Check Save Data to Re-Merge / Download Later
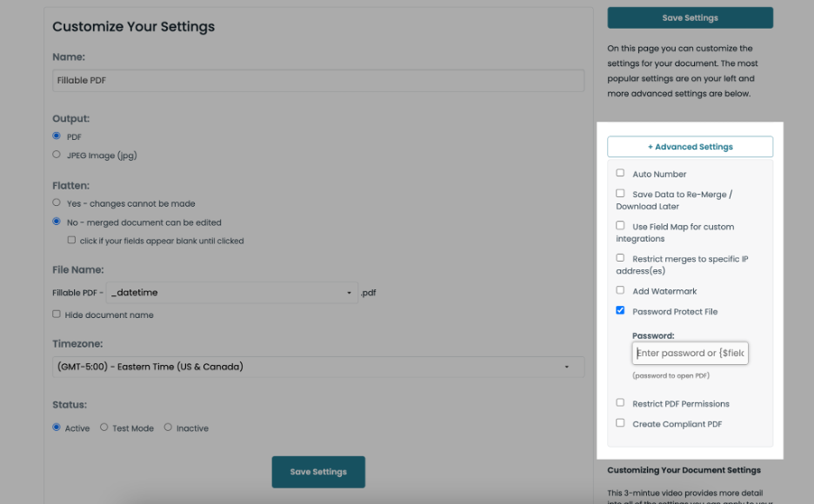The image size is (814, 504). tap(620, 193)
